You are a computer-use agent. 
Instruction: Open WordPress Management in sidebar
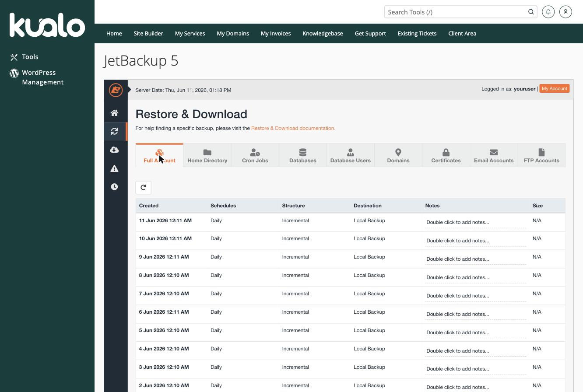point(37,77)
